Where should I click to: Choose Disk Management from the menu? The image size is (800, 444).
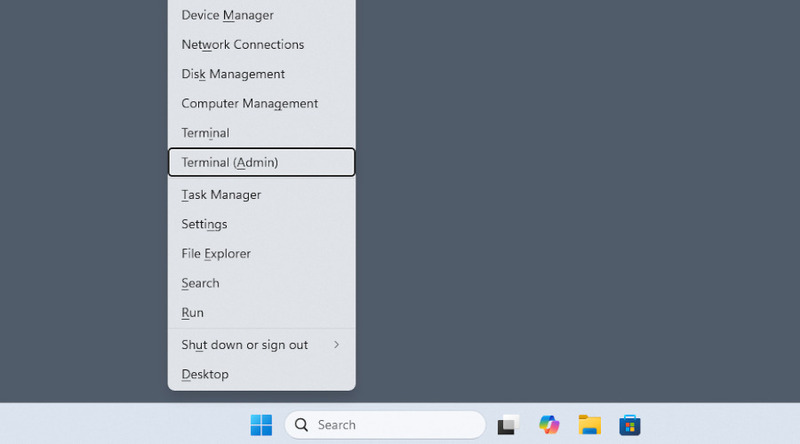tap(233, 74)
